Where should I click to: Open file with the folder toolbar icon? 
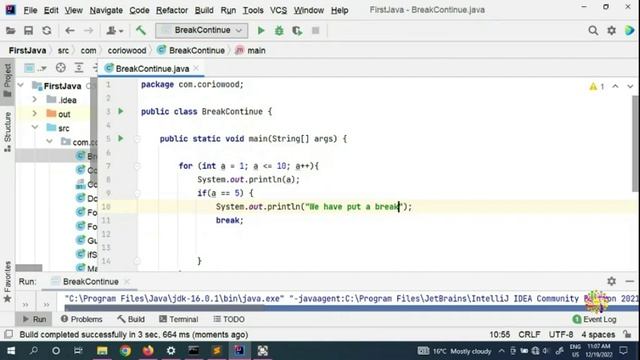pos(10,31)
